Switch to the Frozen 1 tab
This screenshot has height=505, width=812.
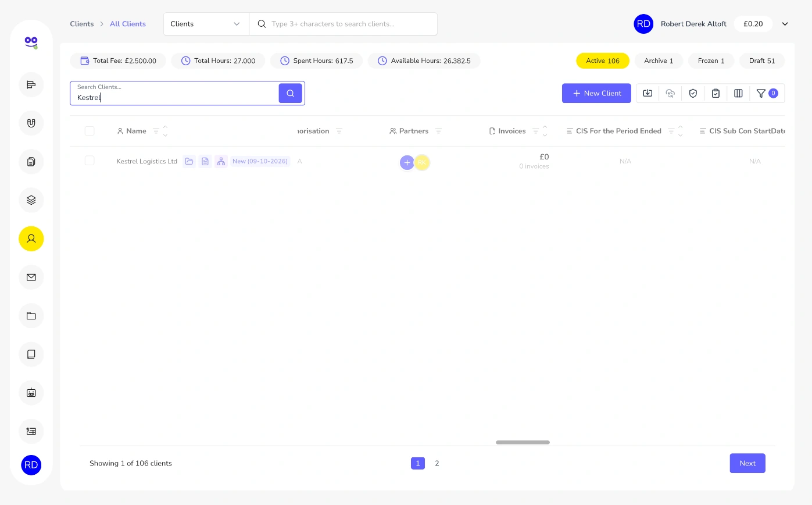[x=711, y=61]
